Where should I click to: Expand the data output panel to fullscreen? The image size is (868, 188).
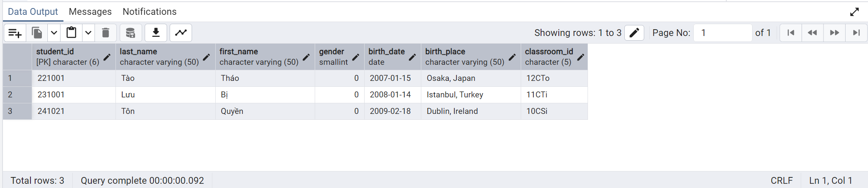coord(854,12)
